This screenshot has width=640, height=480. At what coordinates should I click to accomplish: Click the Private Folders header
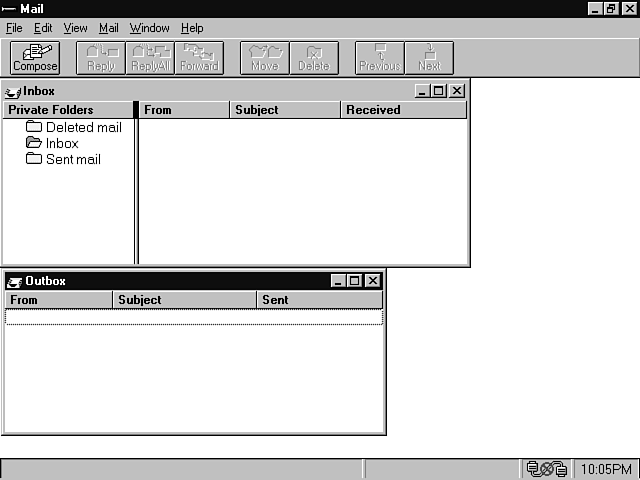[67, 110]
